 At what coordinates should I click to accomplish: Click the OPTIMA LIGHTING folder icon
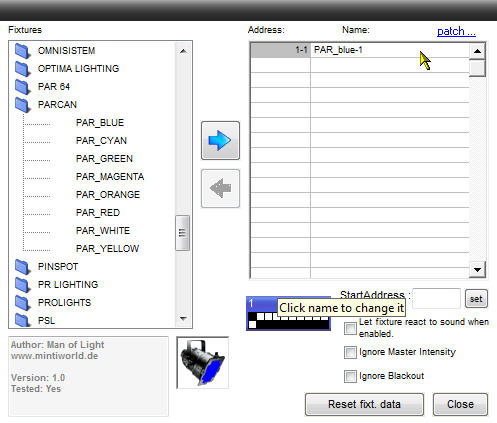tap(23, 69)
